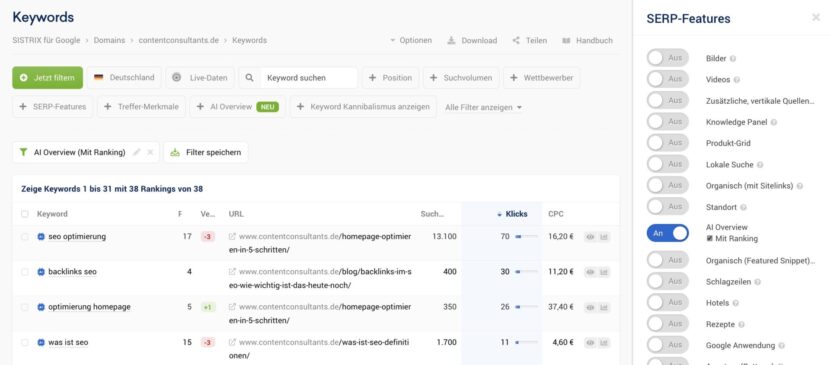Open the Deutschland country selector
Screen dimensions: 830x365
124,78
